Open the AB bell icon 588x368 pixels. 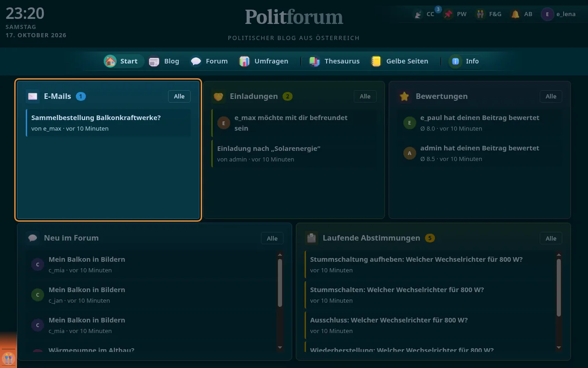(515, 14)
